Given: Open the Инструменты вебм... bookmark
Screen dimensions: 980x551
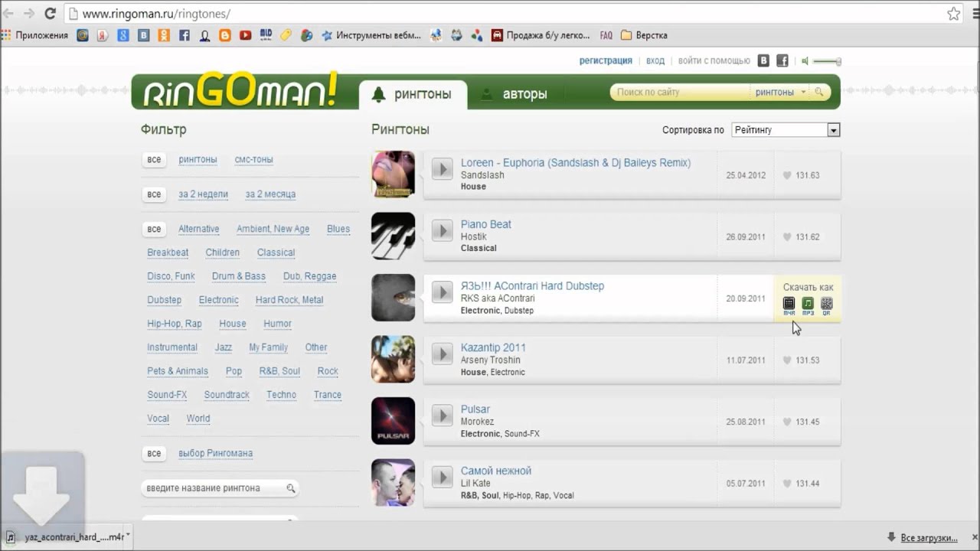Looking at the screenshot, I should [x=371, y=35].
